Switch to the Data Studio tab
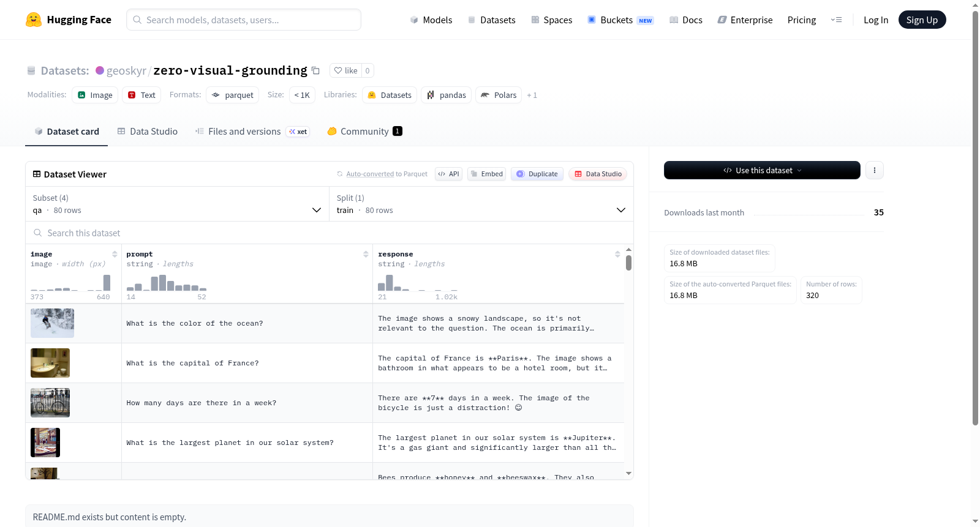This screenshot has height=527, width=980. coord(148,132)
